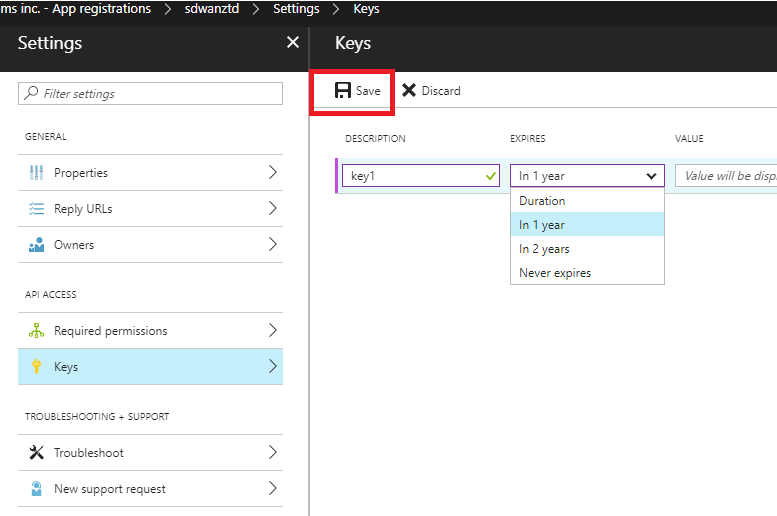Click the EXPIRES column header

(528, 139)
